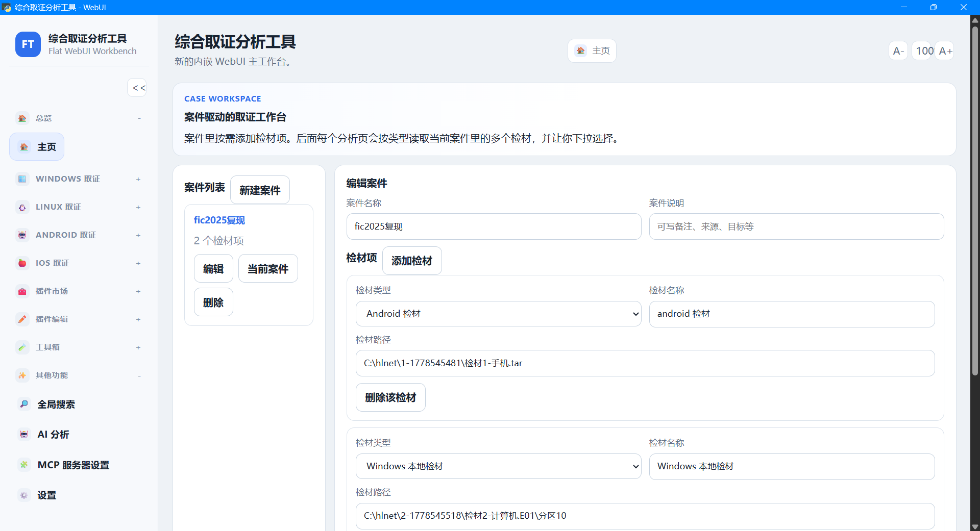Click the app icon in the title bar
The height and width of the screenshot is (531, 980).
click(x=7, y=7)
